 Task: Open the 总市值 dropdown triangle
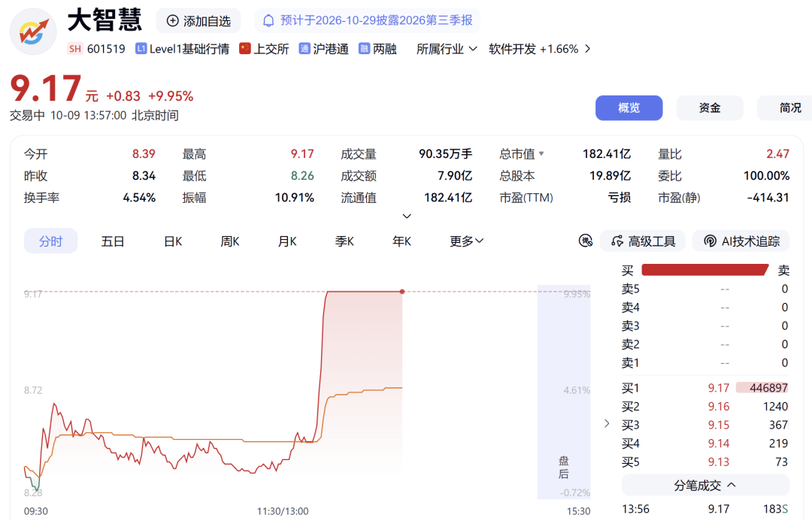(x=541, y=153)
